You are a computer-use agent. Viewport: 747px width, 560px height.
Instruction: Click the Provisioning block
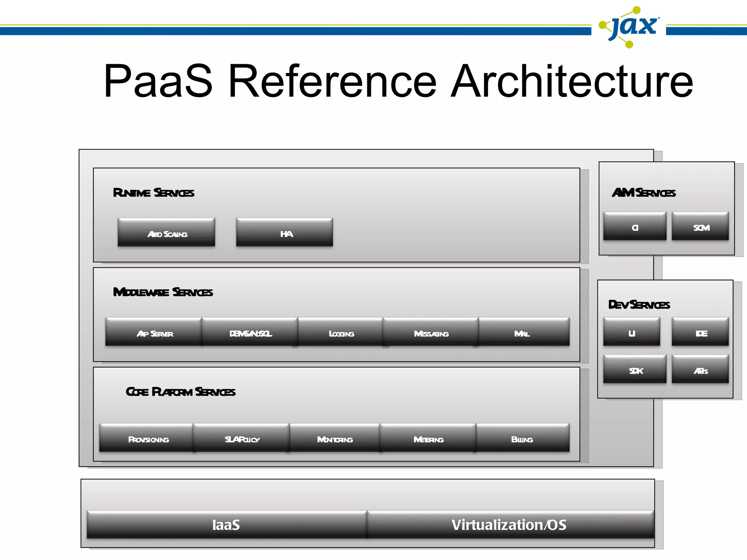146,438
